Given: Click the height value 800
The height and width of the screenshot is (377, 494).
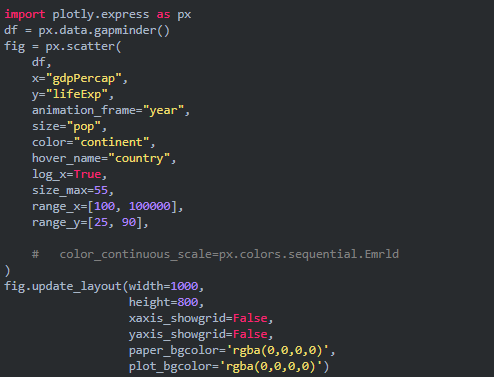Looking at the screenshot, I should click(188, 302).
